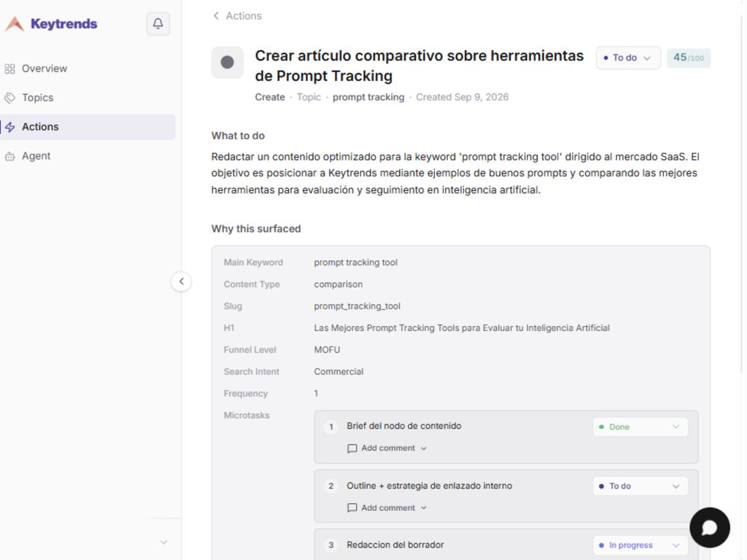747x560 pixels.
Task: Click the Topics tag icon
Action: tap(9, 98)
